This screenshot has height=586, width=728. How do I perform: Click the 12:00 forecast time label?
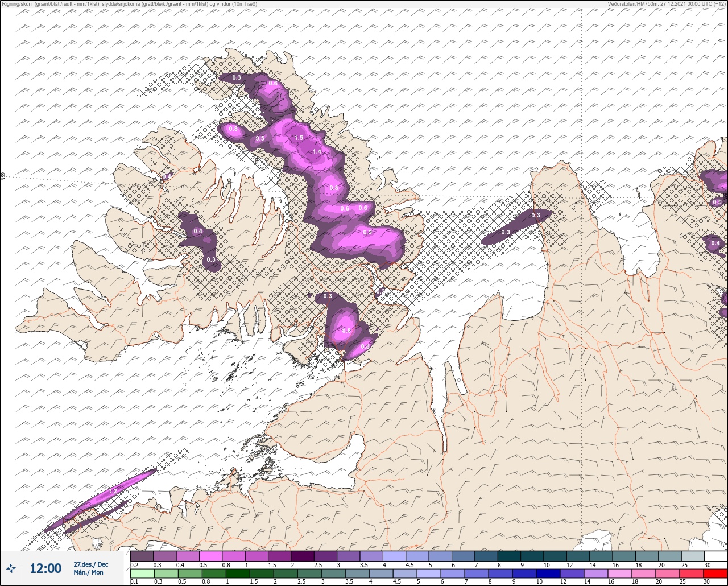pyautogui.click(x=45, y=568)
